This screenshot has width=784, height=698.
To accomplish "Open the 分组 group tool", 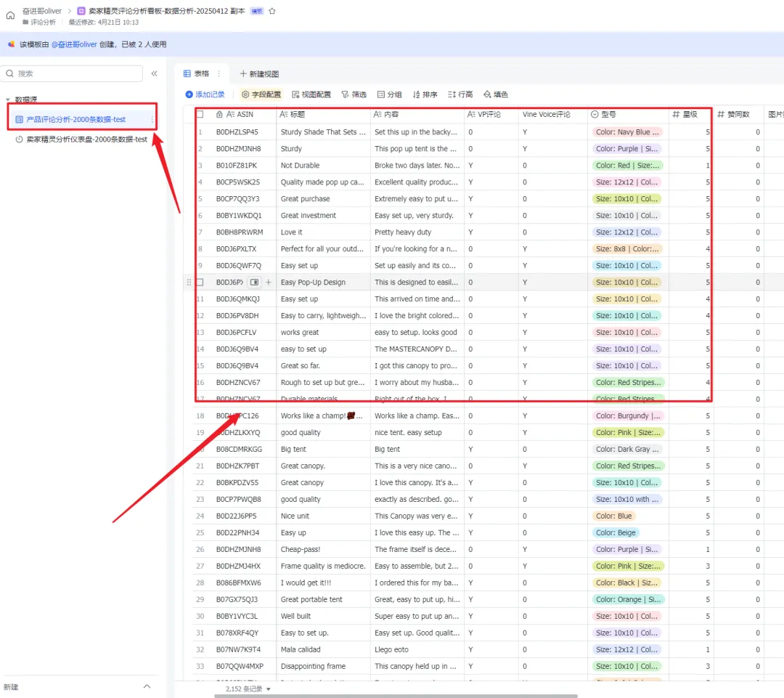I will tap(389, 94).
